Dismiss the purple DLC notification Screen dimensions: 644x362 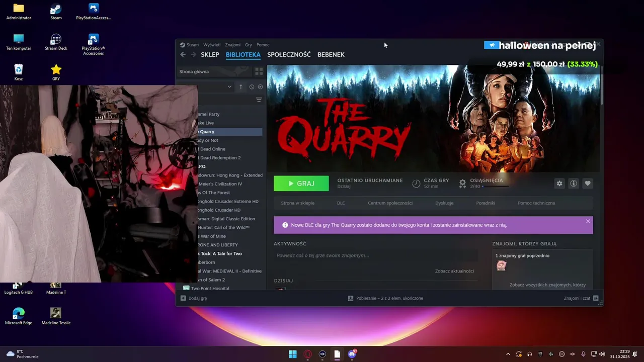coord(588,221)
